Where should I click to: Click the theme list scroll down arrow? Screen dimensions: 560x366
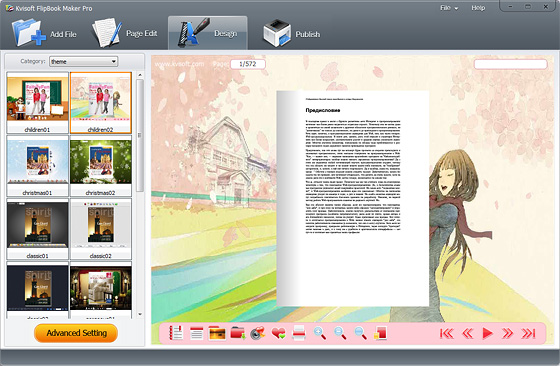(x=140, y=314)
